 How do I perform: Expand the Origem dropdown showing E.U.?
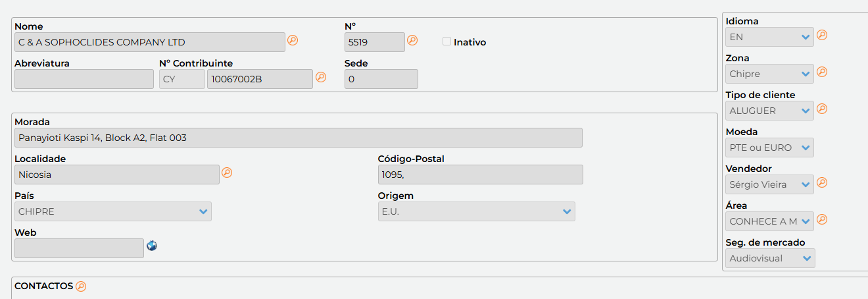tap(477, 211)
